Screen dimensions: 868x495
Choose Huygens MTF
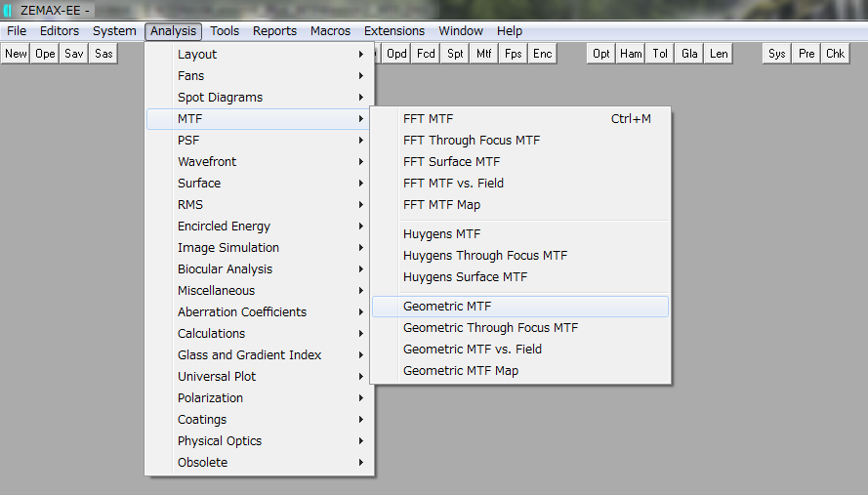(520, 234)
